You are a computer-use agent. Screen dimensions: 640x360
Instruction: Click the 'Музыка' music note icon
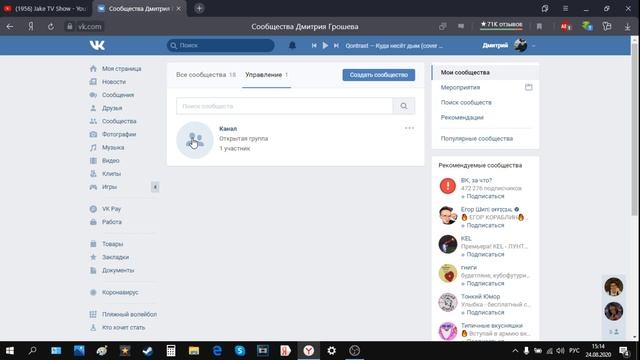click(93, 147)
